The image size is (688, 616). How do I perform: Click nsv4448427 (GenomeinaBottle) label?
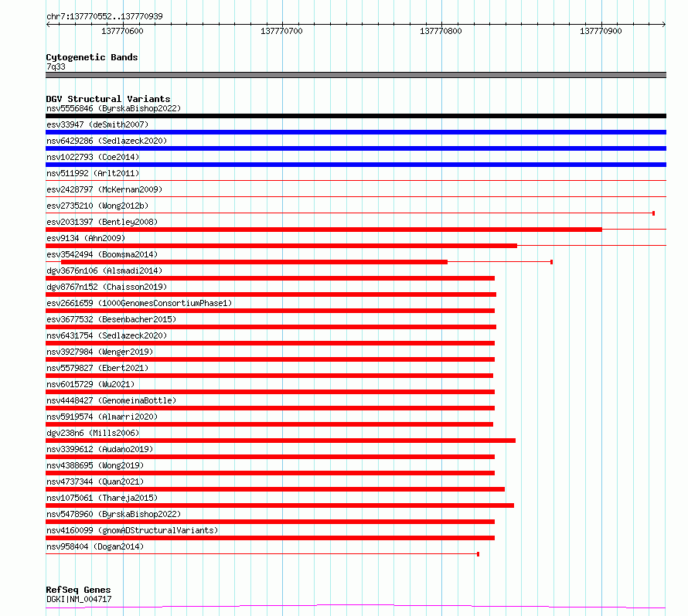pyautogui.click(x=111, y=400)
